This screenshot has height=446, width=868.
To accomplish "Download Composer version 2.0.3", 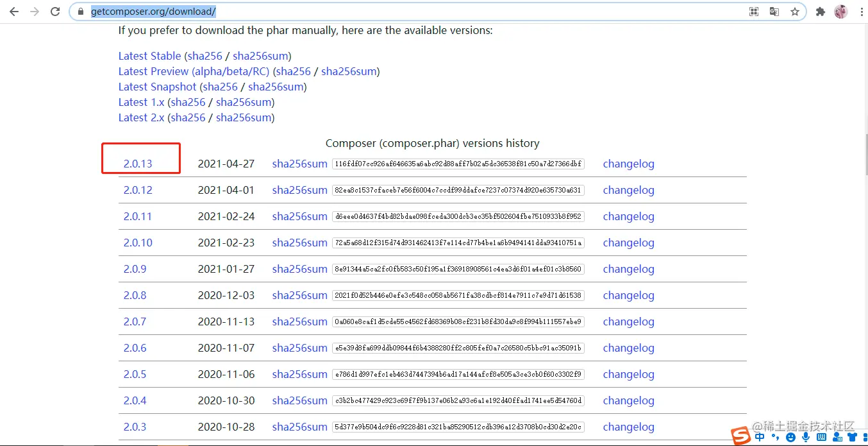I will (x=135, y=427).
